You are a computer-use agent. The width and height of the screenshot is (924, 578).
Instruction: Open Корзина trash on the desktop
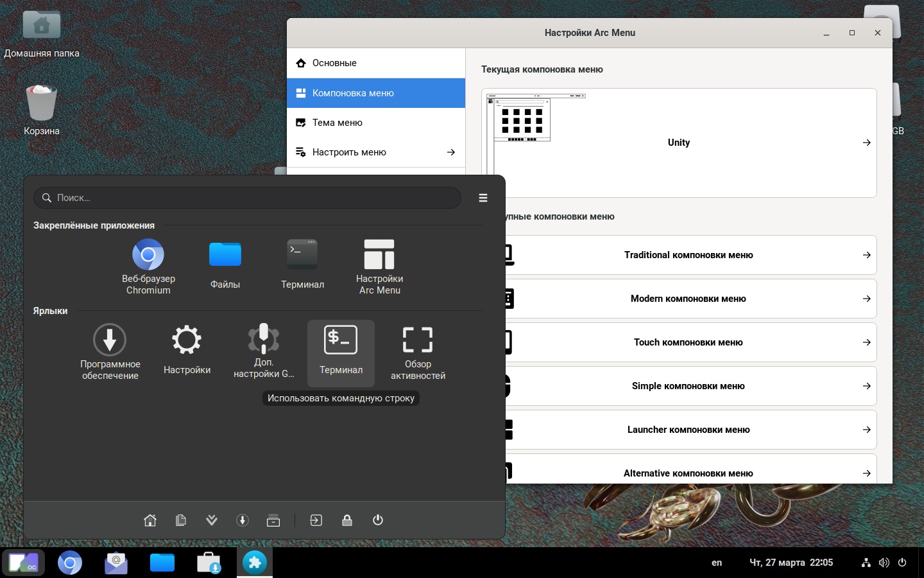click(42, 110)
